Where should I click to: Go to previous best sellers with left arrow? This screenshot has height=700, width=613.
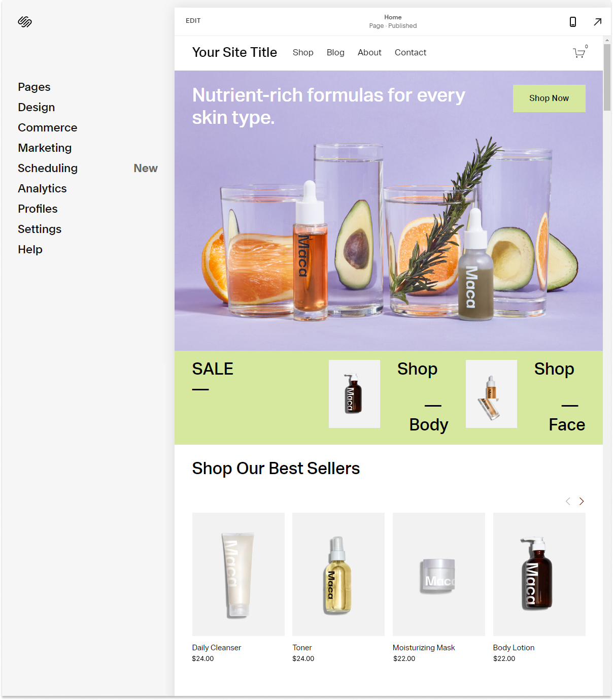pyautogui.click(x=568, y=502)
